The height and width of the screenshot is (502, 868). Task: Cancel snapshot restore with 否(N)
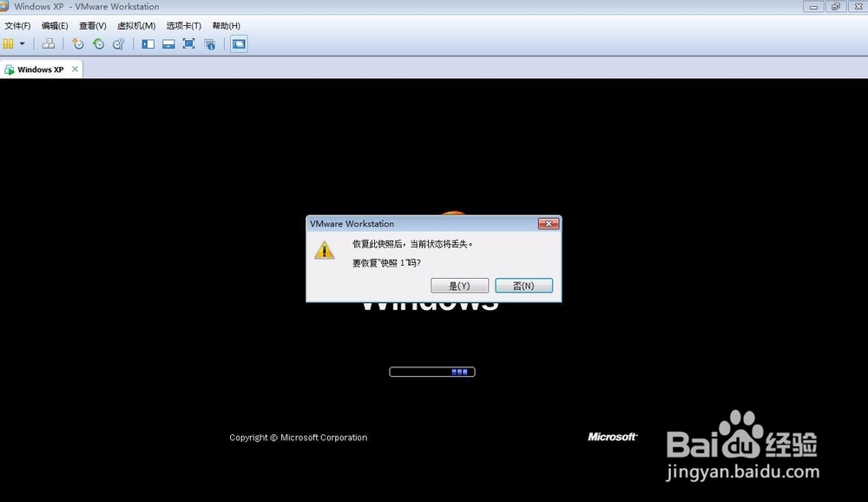coord(523,286)
